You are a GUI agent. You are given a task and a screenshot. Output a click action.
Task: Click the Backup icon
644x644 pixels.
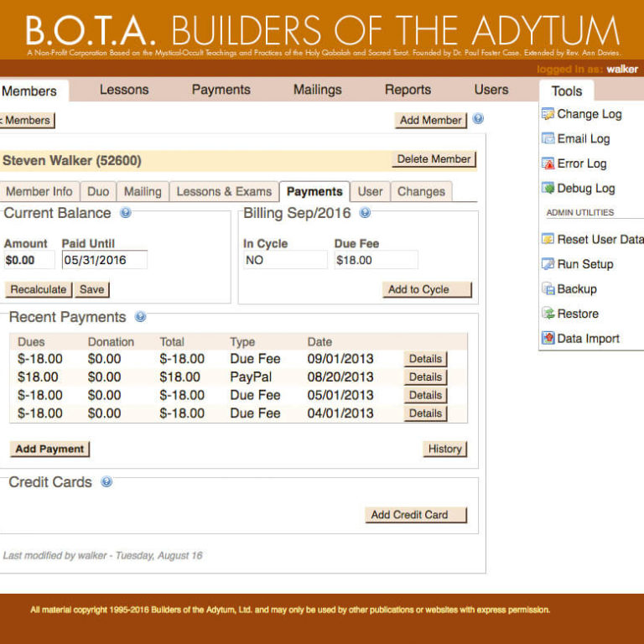(x=548, y=288)
